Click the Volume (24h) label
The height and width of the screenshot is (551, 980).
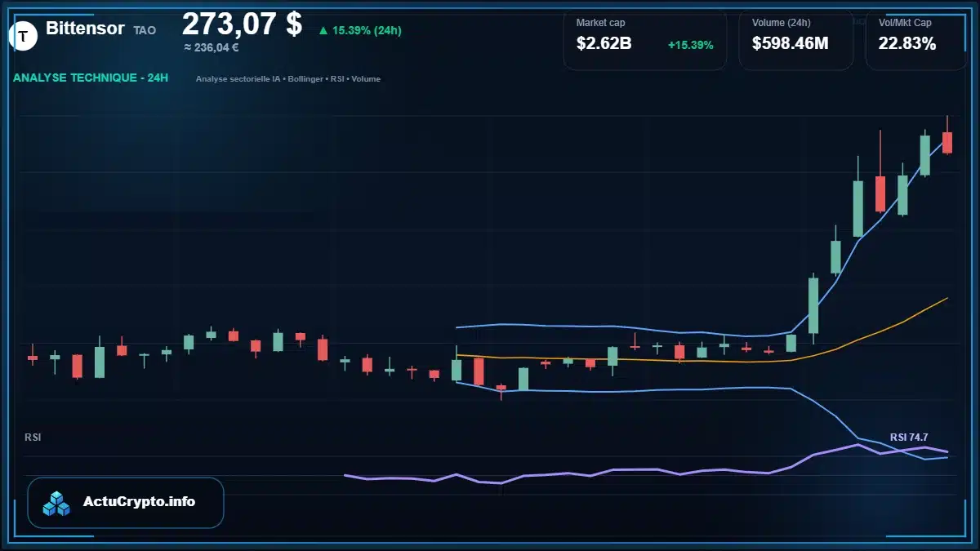coord(781,23)
